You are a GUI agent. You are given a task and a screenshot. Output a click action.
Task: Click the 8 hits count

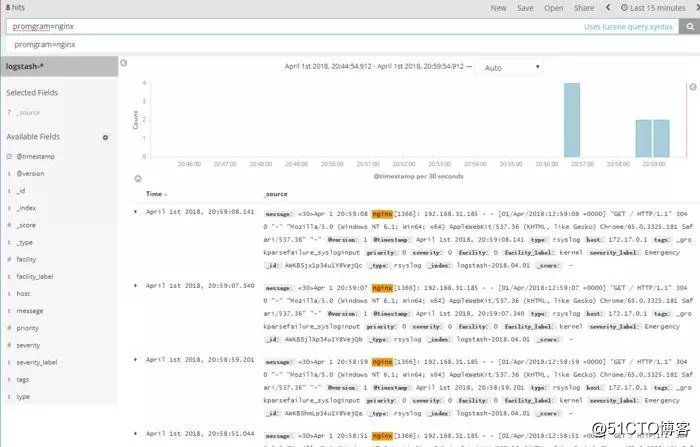click(15, 8)
